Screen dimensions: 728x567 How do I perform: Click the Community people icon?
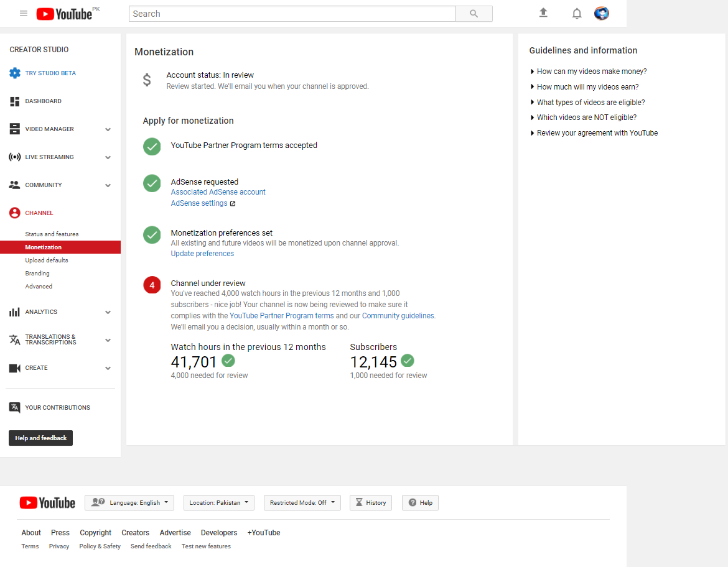pos(14,185)
